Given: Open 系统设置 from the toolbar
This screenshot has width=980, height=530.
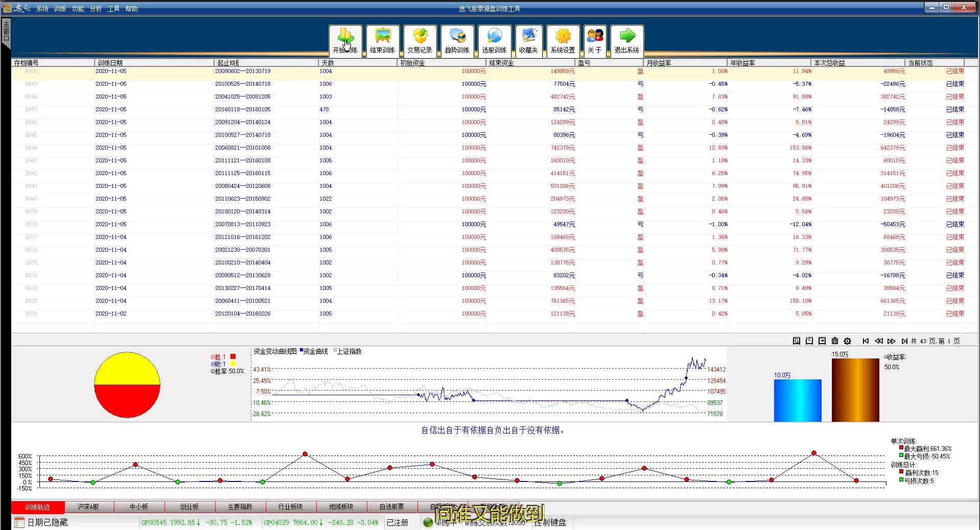Looking at the screenshot, I should click(563, 40).
